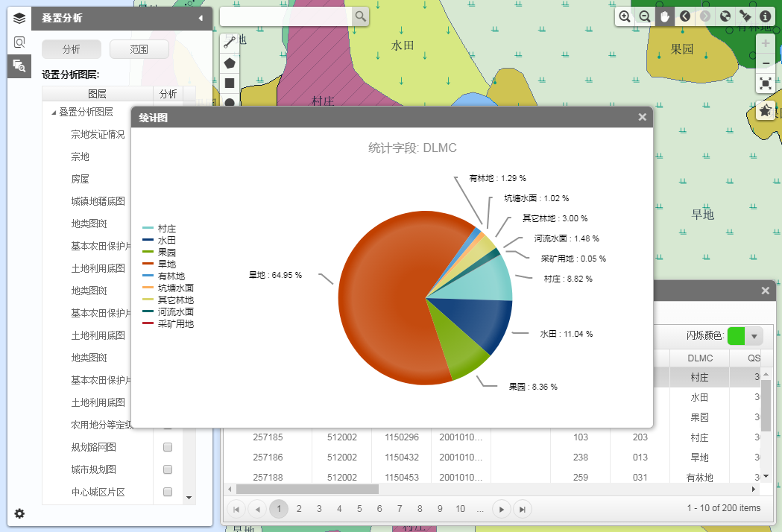Check the 城市规划图 analysis checkbox
Image resolution: width=782 pixels, height=532 pixels.
pyautogui.click(x=168, y=469)
